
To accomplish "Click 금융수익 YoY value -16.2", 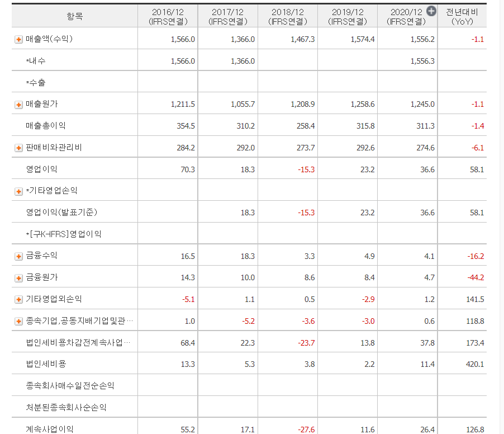I will coord(476,256).
